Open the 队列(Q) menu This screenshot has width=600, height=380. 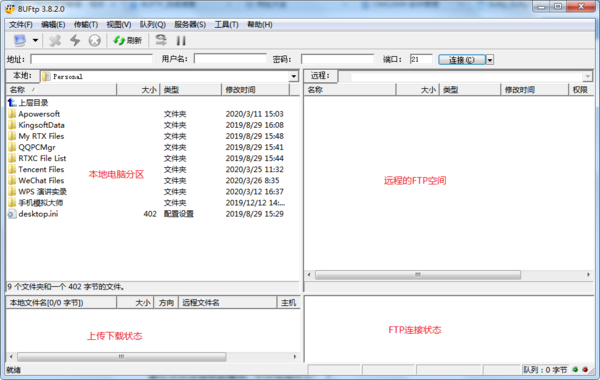(x=152, y=24)
